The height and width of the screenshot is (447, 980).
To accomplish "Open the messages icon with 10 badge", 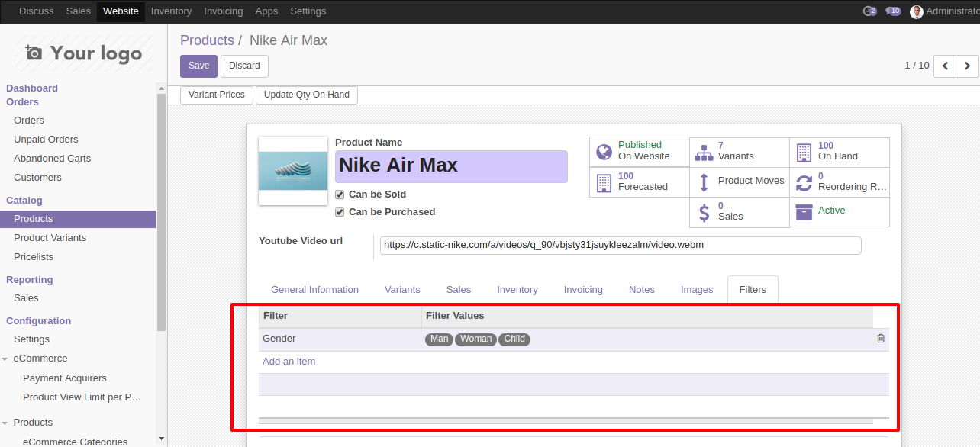I will (892, 11).
